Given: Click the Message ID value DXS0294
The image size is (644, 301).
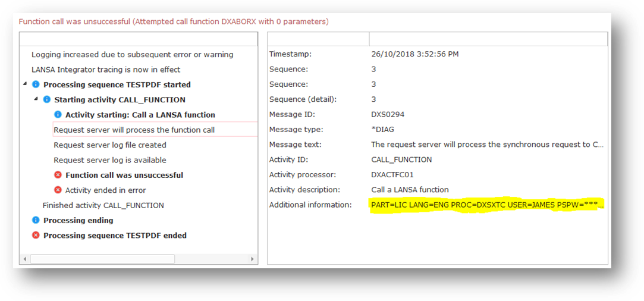Looking at the screenshot, I should pyautogui.click(x=388, y=115).
